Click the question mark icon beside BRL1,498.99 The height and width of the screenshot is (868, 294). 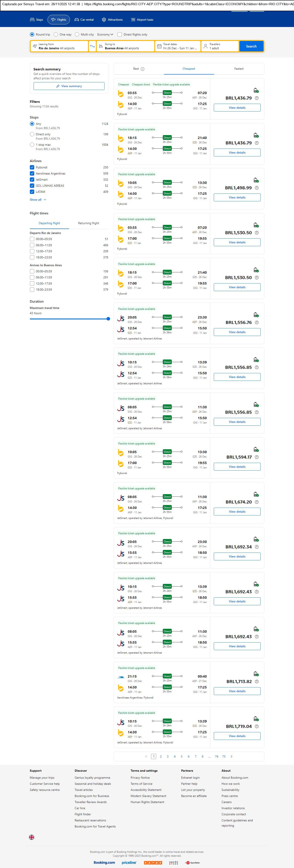coord(257,188)
